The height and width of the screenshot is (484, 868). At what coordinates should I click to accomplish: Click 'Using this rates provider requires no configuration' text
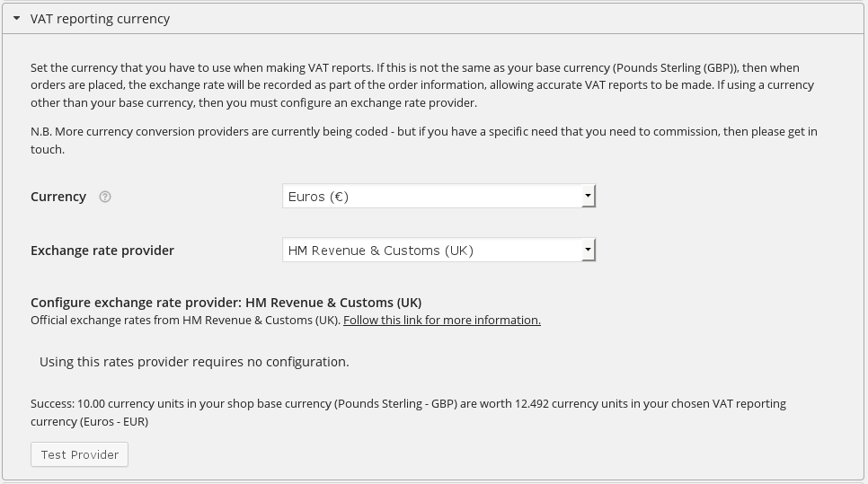194,362
